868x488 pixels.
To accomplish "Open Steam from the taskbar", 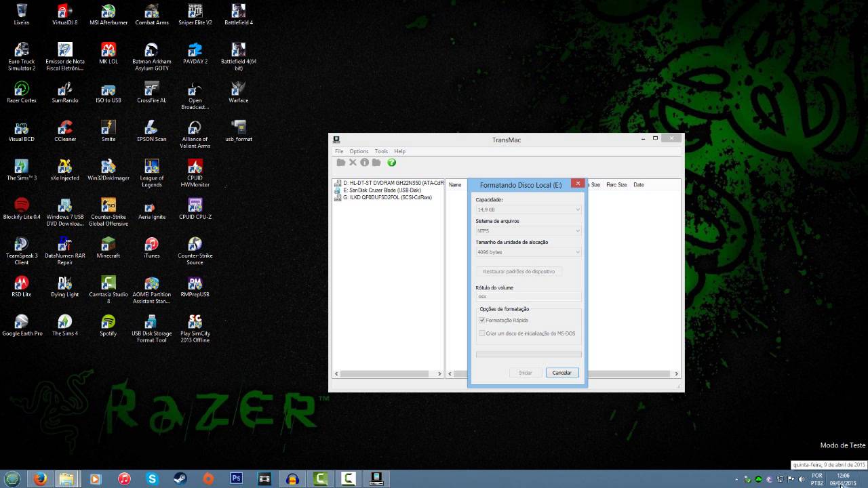I will 180,479.
